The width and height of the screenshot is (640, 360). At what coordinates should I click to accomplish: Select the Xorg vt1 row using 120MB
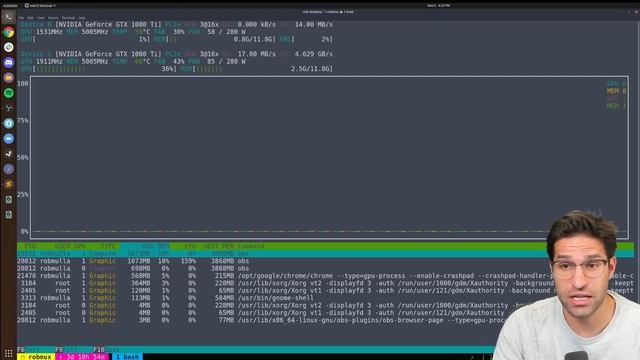325,291
